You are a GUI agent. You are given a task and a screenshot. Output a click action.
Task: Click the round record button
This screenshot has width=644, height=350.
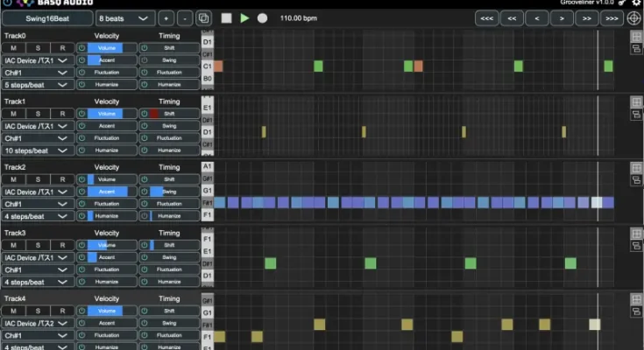262,18
